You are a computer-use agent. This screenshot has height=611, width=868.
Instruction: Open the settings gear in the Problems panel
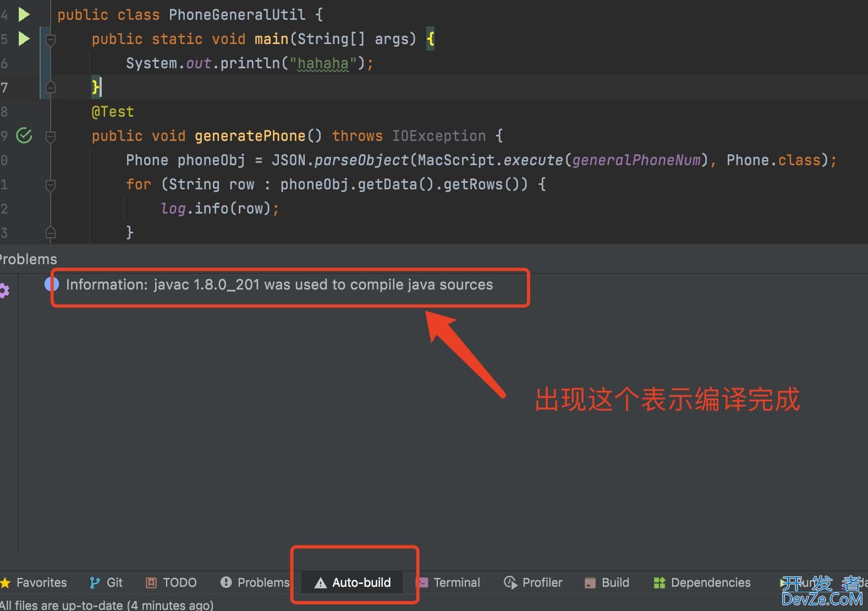(x=4, y=290)
